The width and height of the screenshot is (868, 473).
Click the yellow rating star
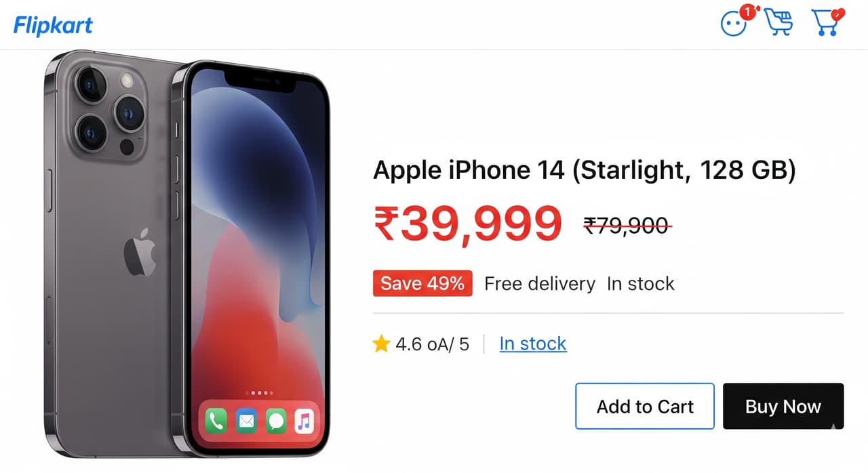pos(381,344)
